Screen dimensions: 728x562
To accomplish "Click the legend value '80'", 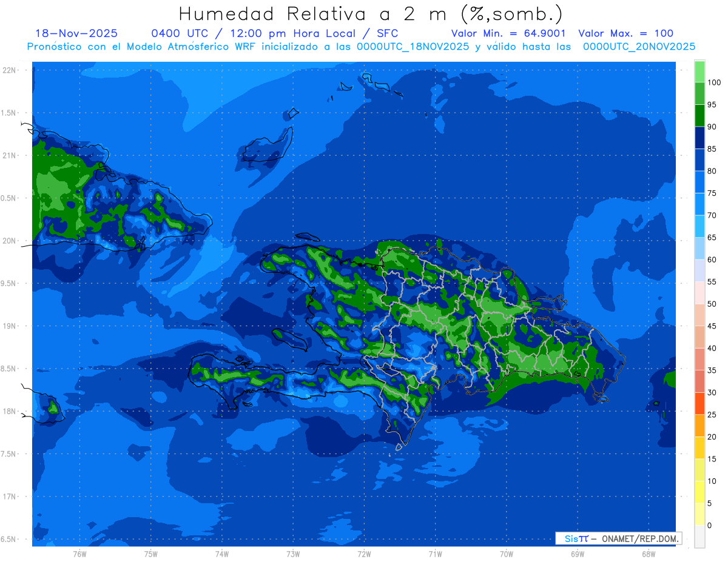I will (x=712, y=171).
